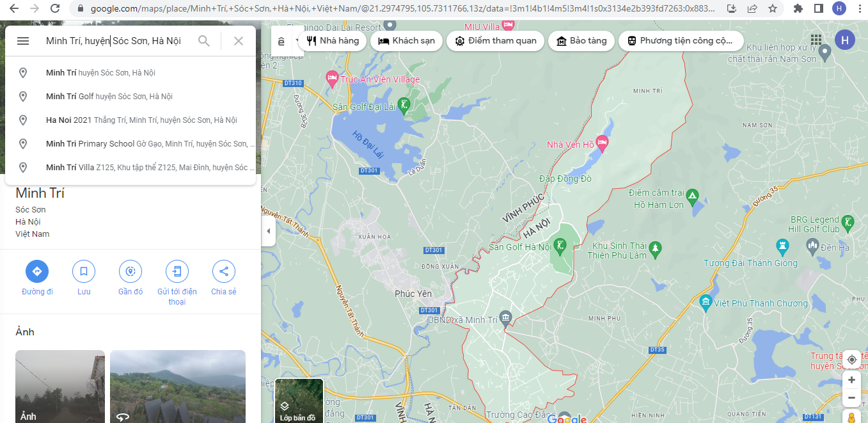Viewport: 868px width, 423px height.
Task: Toggle the Lớp bản đồ layers view
Action: 298,401
